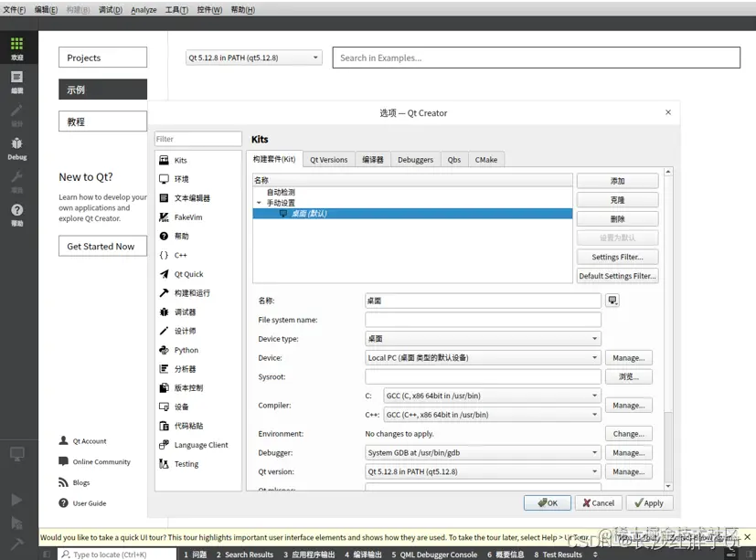Viewport: 756px width, 560px height.
Task: Open Qt version dropdown on Welcome page
Action: (253, 58)
